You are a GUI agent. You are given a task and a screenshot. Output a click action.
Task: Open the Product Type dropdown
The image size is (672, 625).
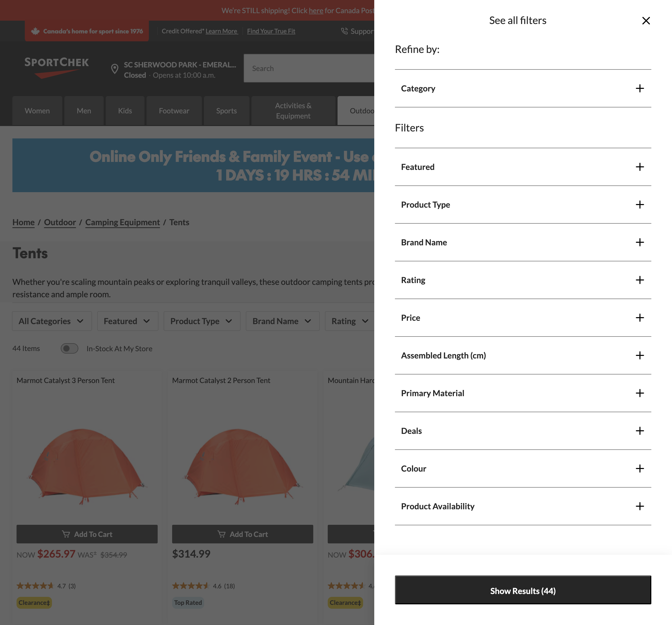tap(201, 321)
